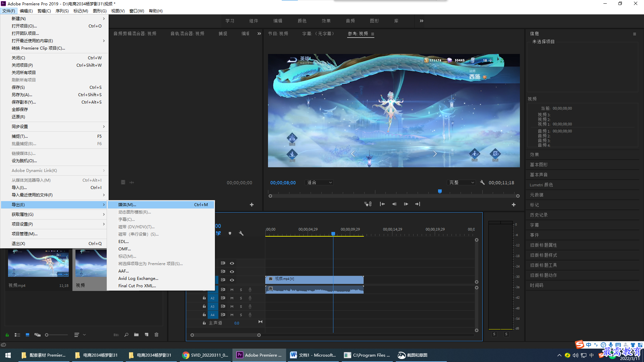Image resolution: width=644 pixels, height=362 pixels.
Task: Open the 编辑(E) menu in menu bar
Action: pyautogui.click(x=26, y=11)
